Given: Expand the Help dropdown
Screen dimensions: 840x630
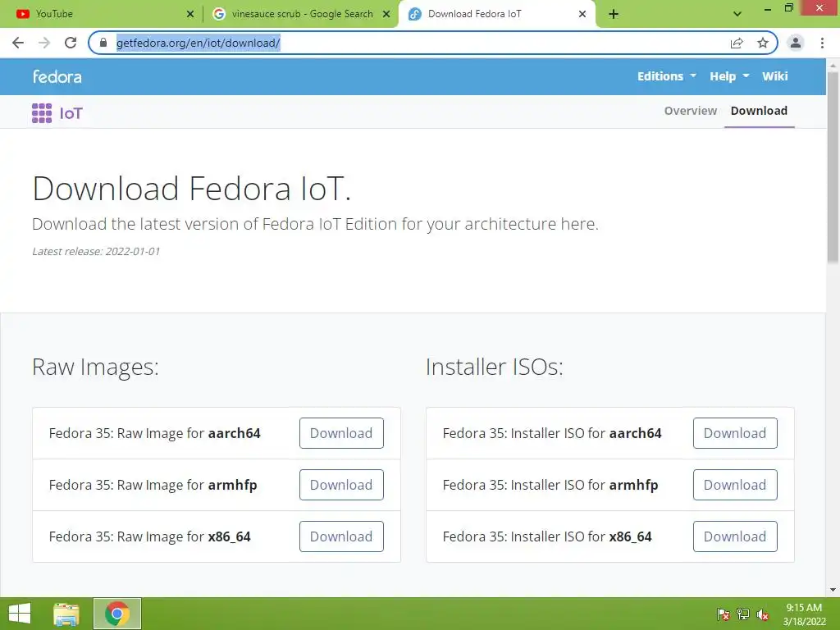Looking at the screenshot, I should [729, 76].
